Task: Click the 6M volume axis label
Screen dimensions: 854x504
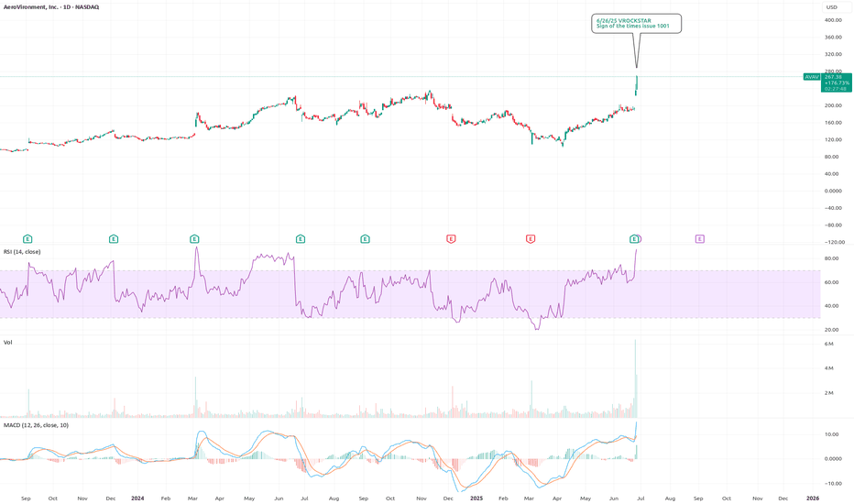Action: point(829,344)
